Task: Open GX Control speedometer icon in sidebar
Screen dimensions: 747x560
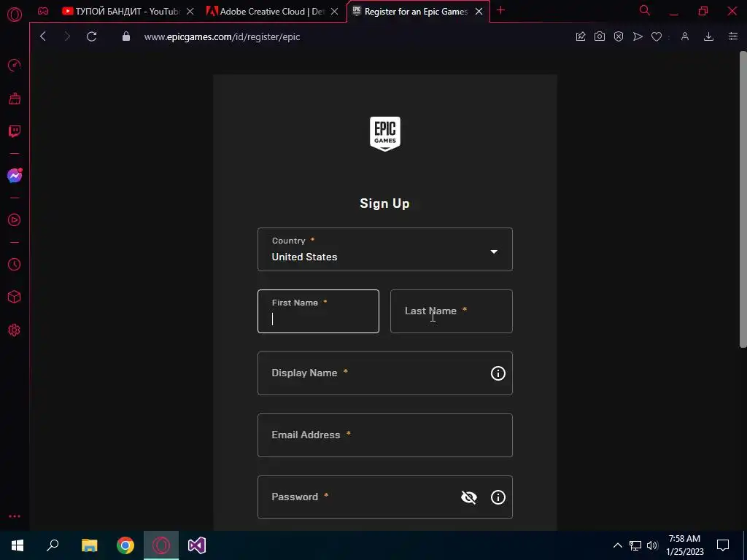Action: pos(15,65)
